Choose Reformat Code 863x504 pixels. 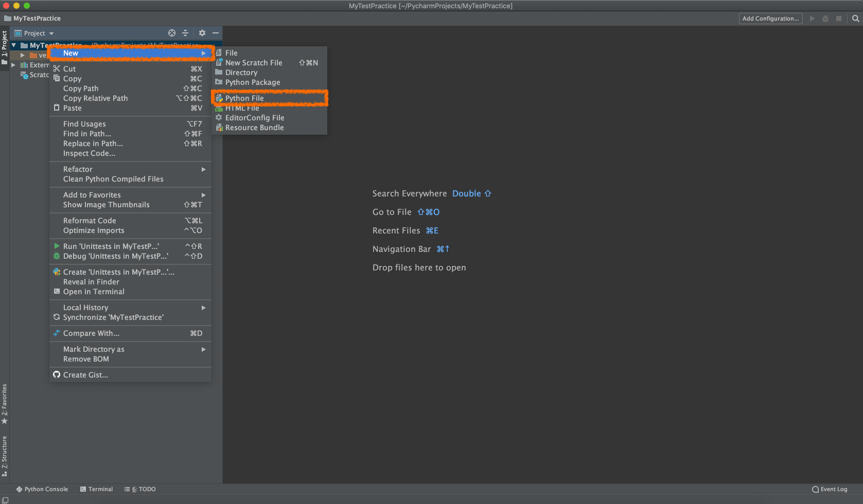[x=130, y=221]
